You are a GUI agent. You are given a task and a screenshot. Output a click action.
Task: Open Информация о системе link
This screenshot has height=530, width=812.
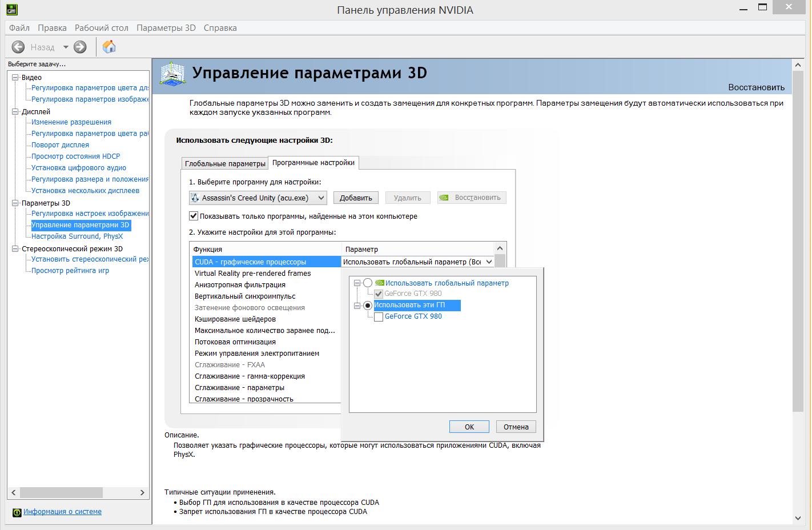62,512
